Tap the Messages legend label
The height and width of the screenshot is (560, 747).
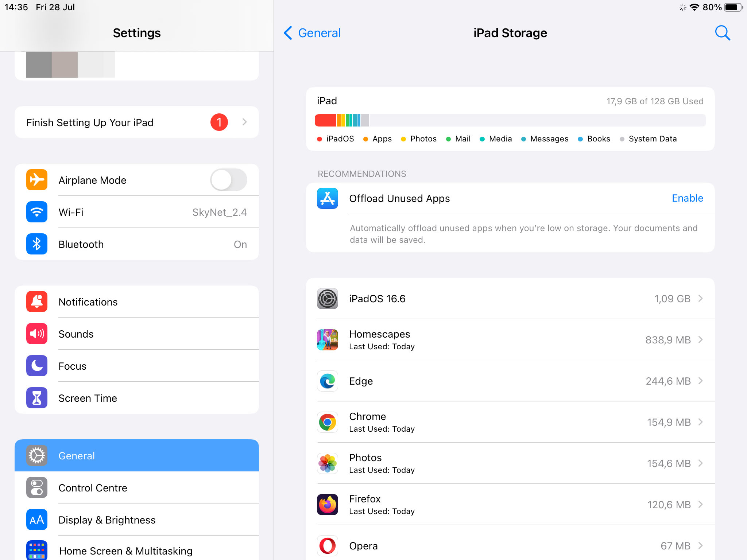coord(549,139)
